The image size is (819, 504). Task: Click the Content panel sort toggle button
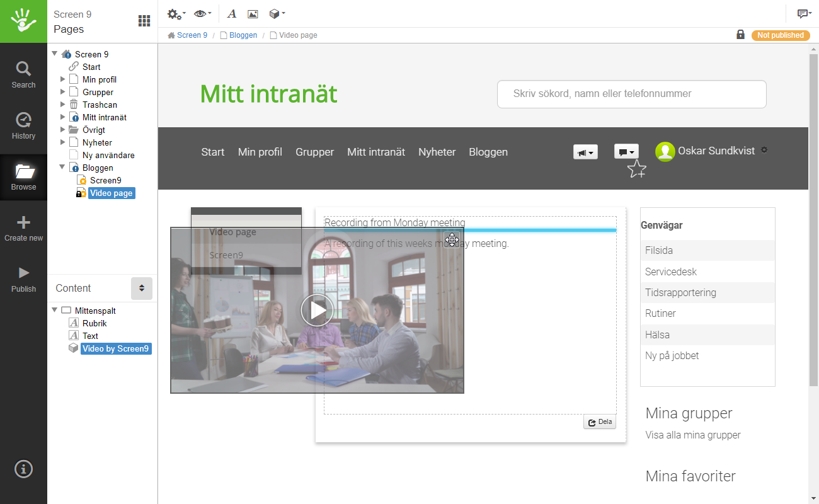[142, 288]
